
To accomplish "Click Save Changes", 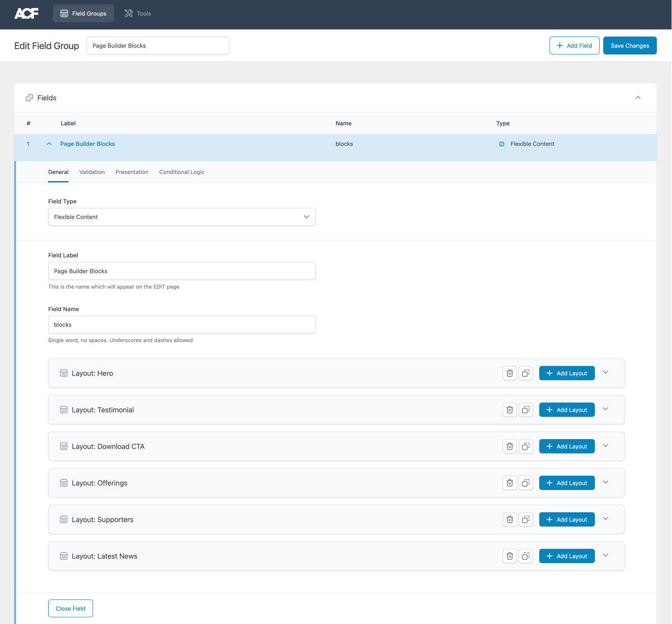I will [630, 45].
